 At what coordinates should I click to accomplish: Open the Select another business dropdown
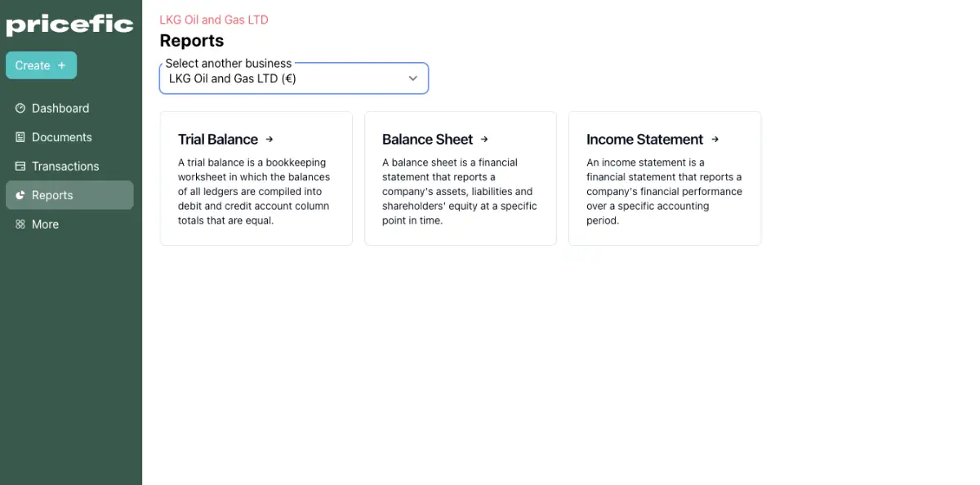pyautogui.click(x=294, y=78)
